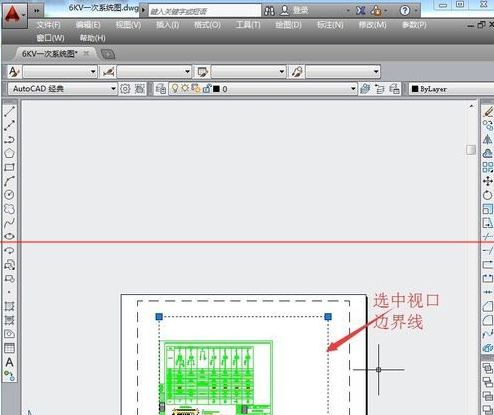
Task: Switch to the 6KV一次系统图 drawing tab
Action: click(x=50, y=54)
